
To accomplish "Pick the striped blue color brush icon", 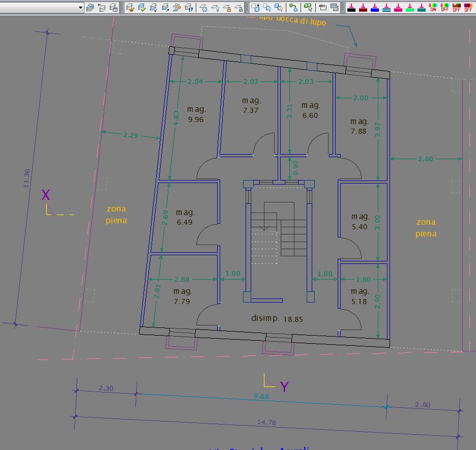I will point(386,8).
